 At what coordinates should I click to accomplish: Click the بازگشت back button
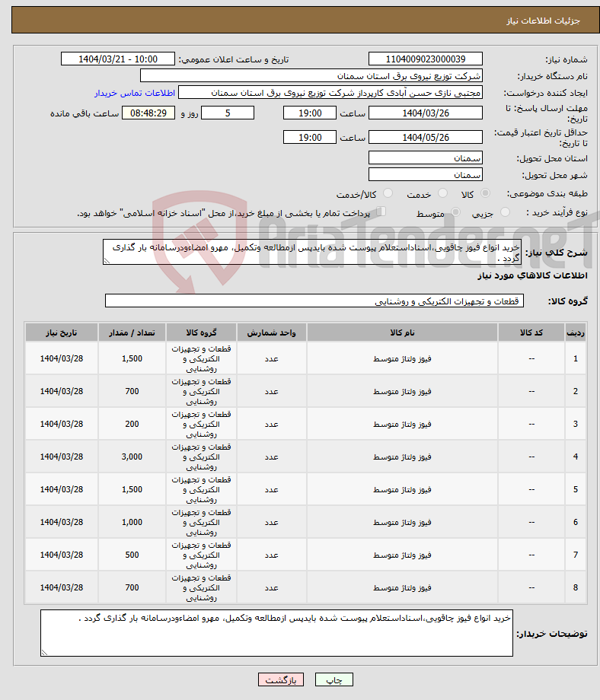pos(280,679)
